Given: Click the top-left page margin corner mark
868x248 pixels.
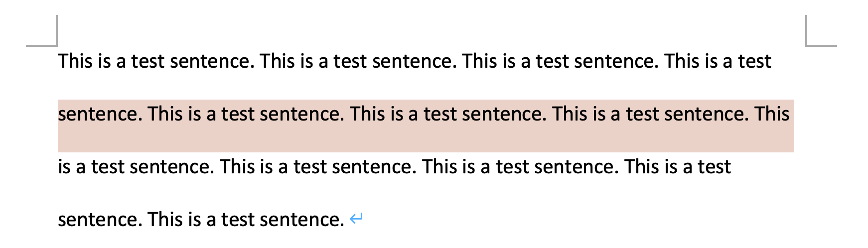Looking at the screenshot, I should pyautogui.click(x=42, y=31).
